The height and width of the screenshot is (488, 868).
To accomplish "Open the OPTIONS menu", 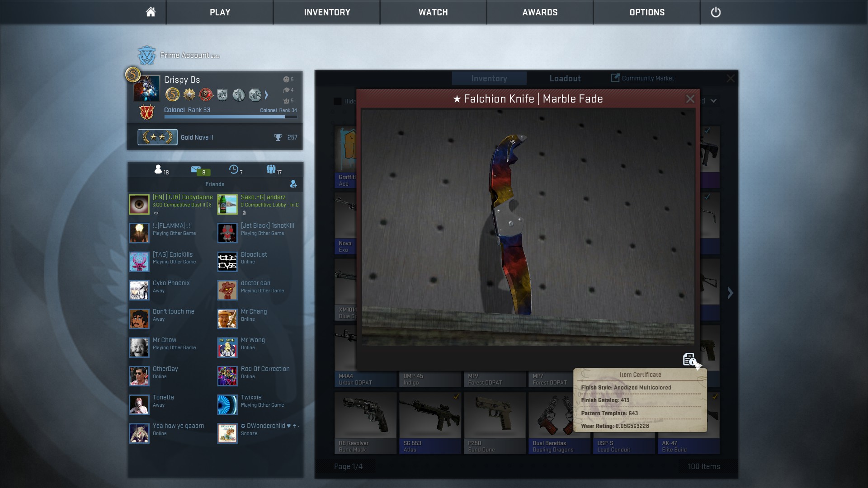I will (x=647, y=12).
